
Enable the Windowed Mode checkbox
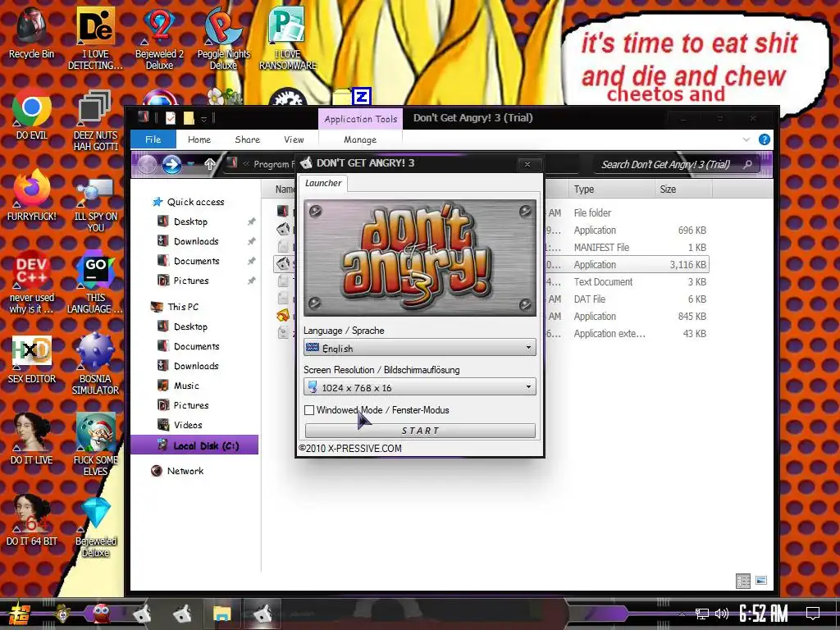309,410
